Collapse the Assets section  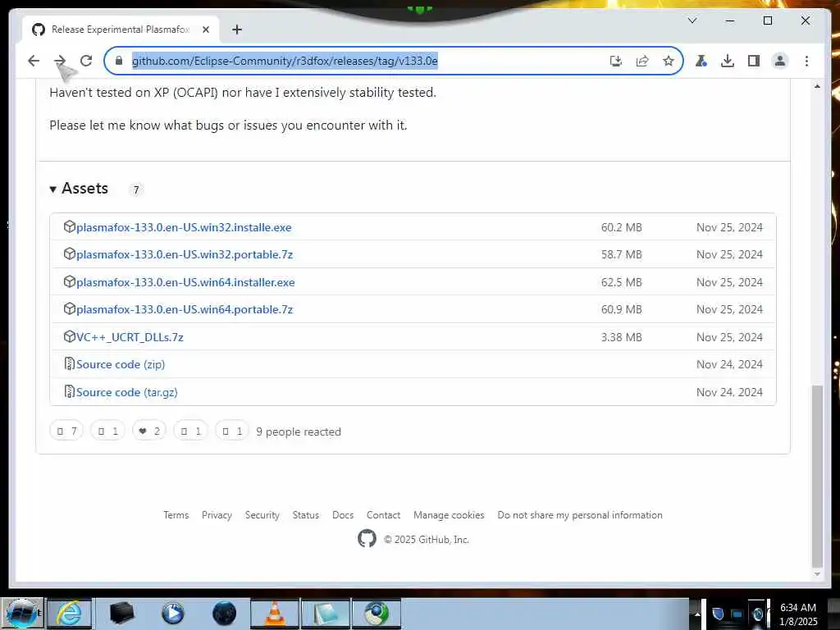[80, 189]
